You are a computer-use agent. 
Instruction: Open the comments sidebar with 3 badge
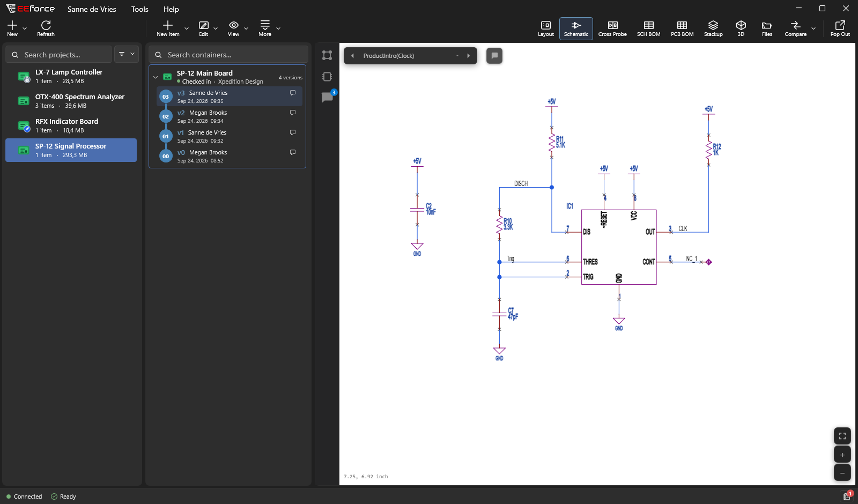[328, 97]
